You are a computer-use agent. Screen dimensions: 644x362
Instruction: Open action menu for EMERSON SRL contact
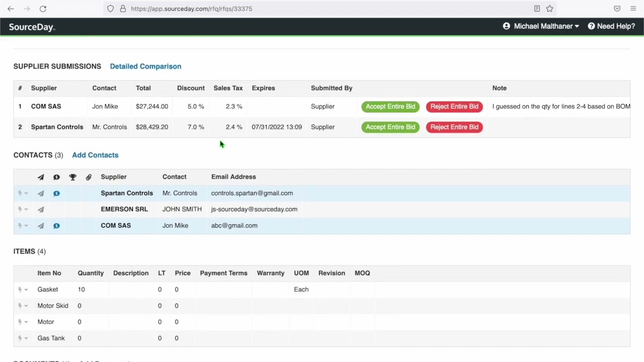[23, 209]
